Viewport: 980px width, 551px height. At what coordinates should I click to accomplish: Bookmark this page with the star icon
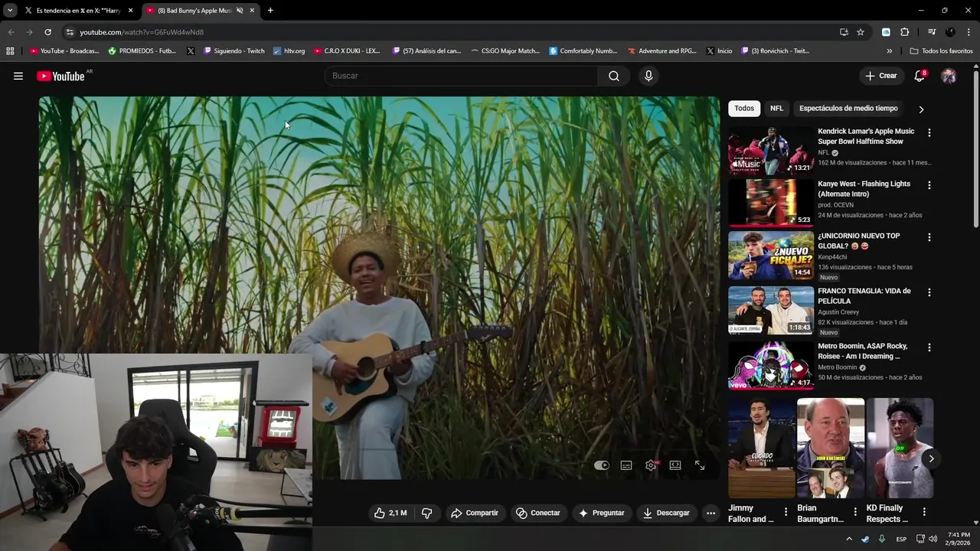click(x=861, y=32)
